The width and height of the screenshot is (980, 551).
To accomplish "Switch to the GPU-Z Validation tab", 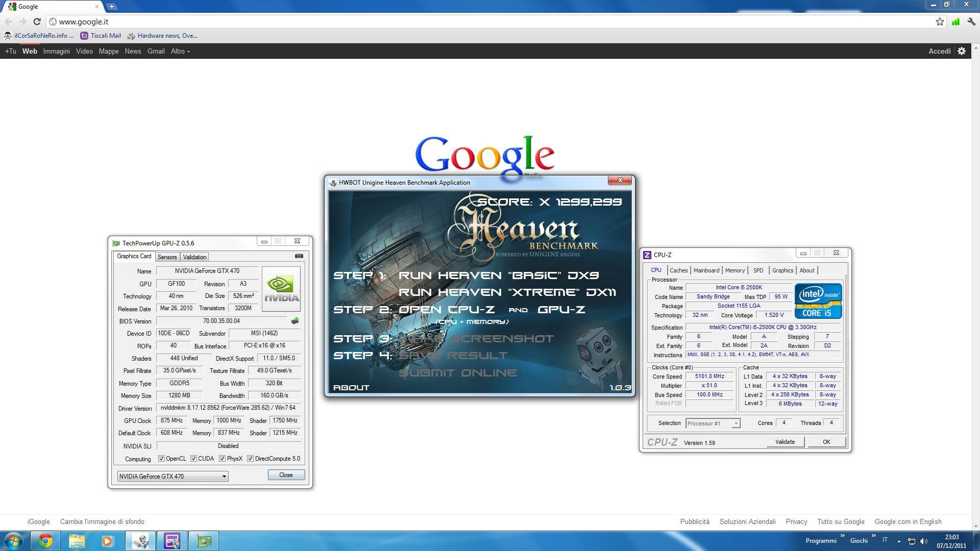I will coord(194,257).
